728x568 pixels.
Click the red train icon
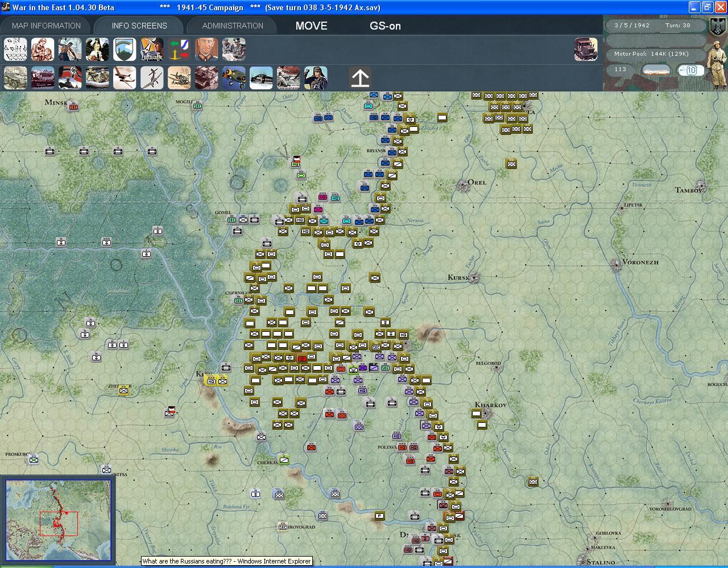(x=43, y=78)
